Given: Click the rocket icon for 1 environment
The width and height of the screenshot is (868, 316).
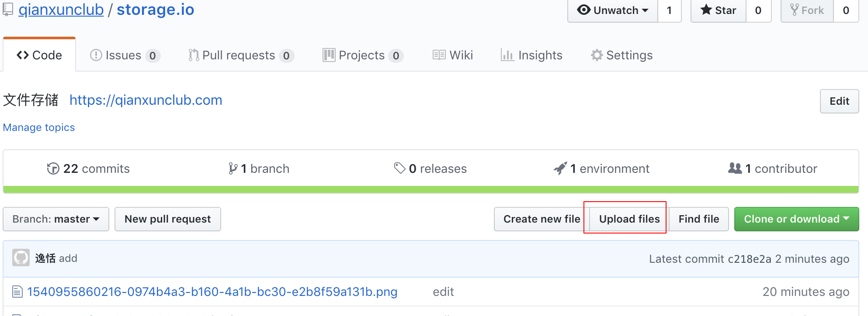Looking at the screenshot, I should click(560, 168).
